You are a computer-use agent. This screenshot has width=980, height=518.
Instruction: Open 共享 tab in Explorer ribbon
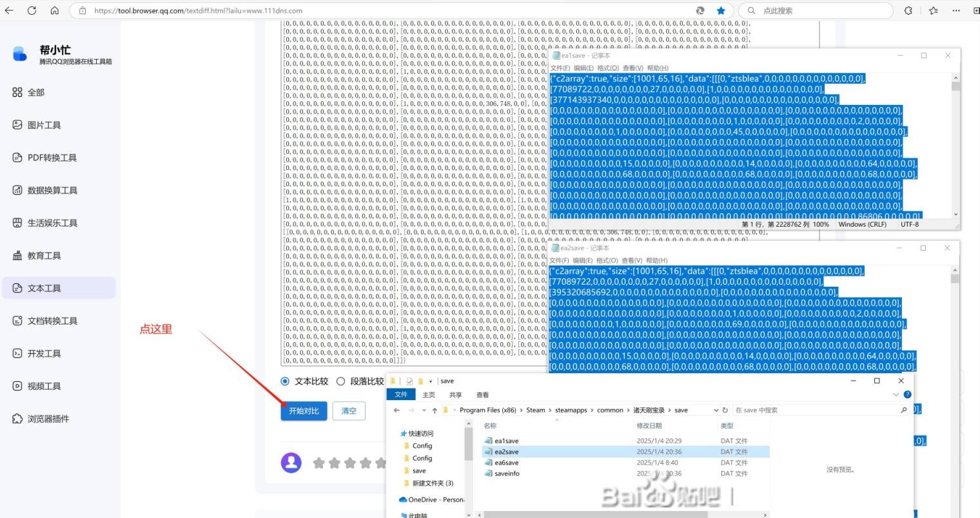click(x=456, y=395)
